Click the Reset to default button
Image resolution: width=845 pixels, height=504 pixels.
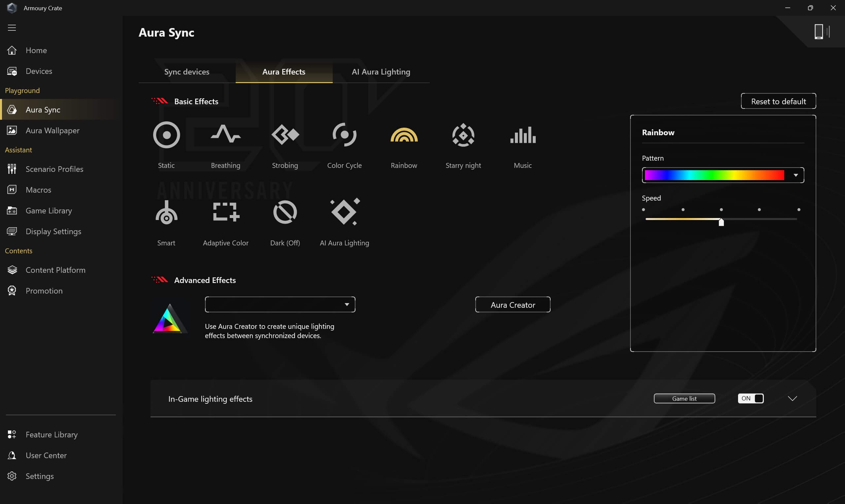[778, 101]
